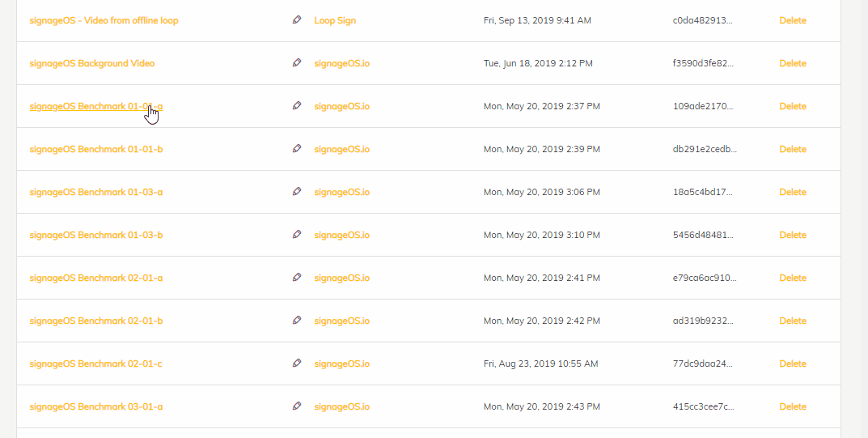The height and width of the screenshot is (438, 868).
Task: Open signageOS Benchmark 02-01-b applet
Action: tap(95, 321)
